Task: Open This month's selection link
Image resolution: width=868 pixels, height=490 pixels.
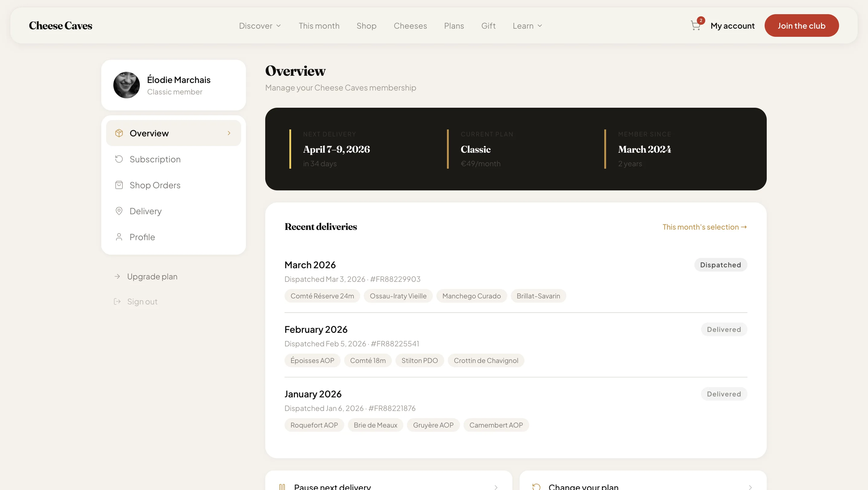Action: 704,227
